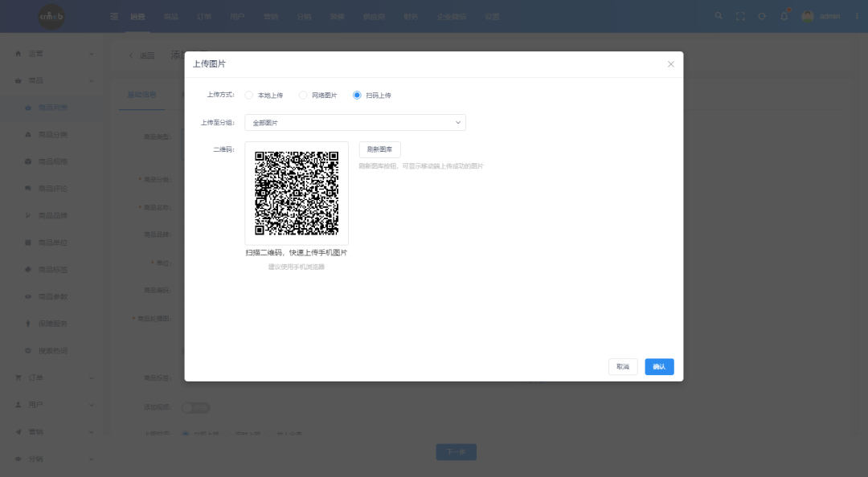Click the 刷新图库 button
The height and width of the screenshot is (477, 868).
pos(378,149)
